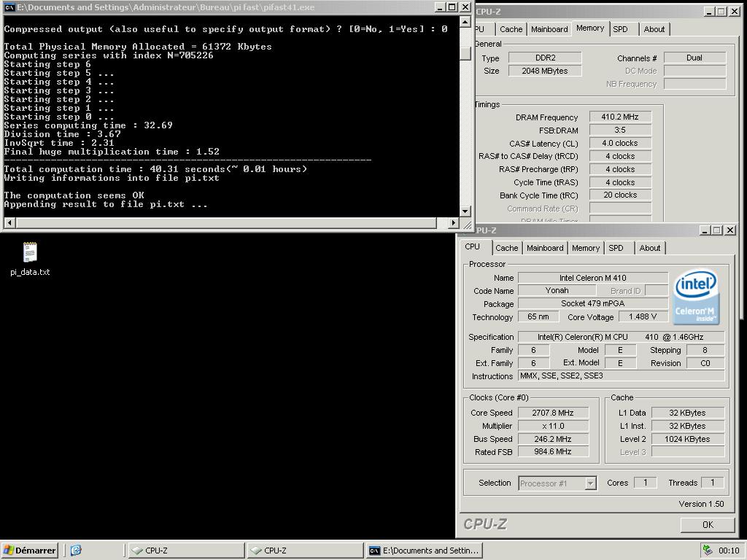The width and height of the screenshot is (747, 560).
Task: Select first CPU-Z taskbar button
Action: pos(185,551)
